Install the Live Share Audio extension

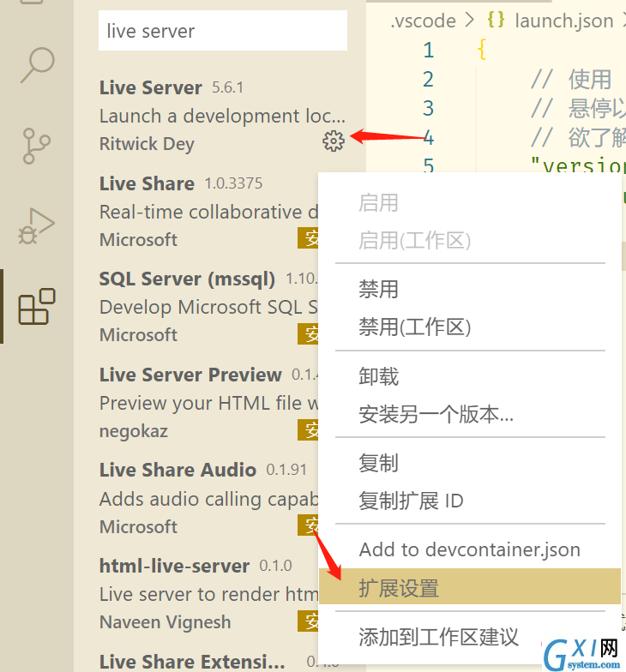click(309, 525)
